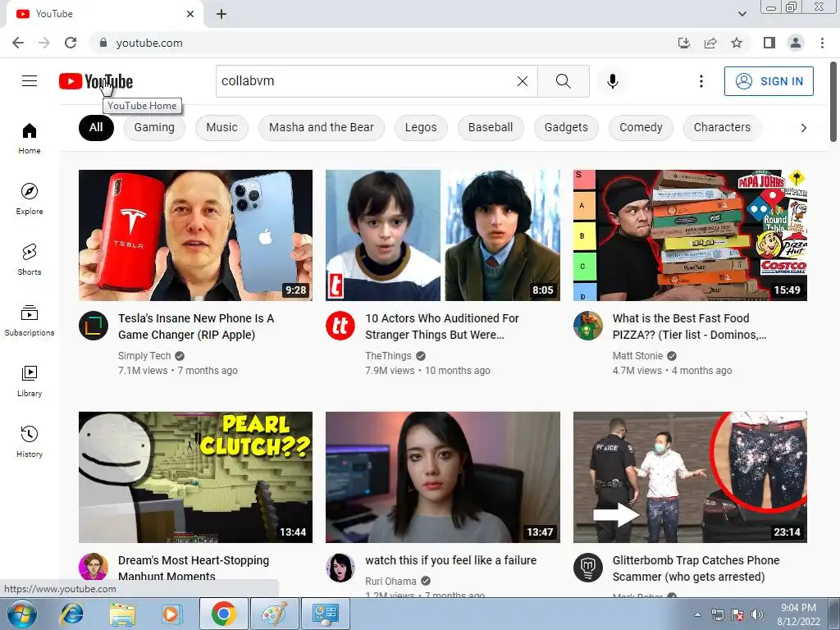Viewport: 840px width, 630px height.
Task: Click the magnifier search button
Action: (x=563, y=81)
